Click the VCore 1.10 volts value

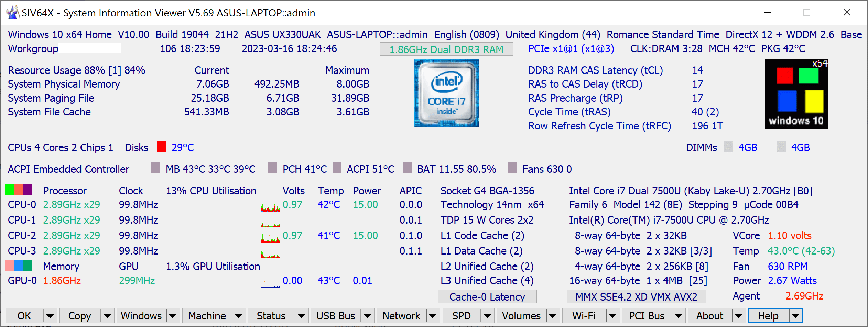[x=790, y=236]
